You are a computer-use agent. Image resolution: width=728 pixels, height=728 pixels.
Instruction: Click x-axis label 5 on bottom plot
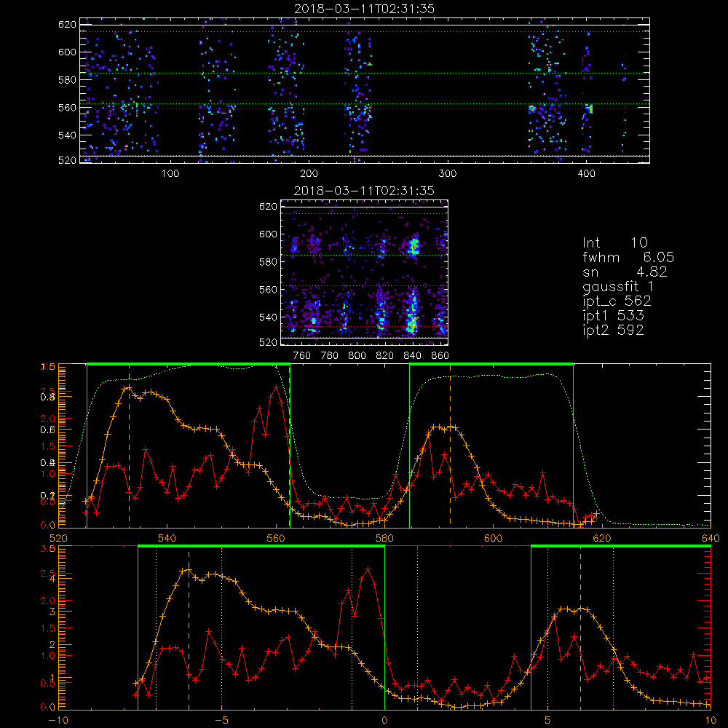pyautogui.click(x=548, y=721)
